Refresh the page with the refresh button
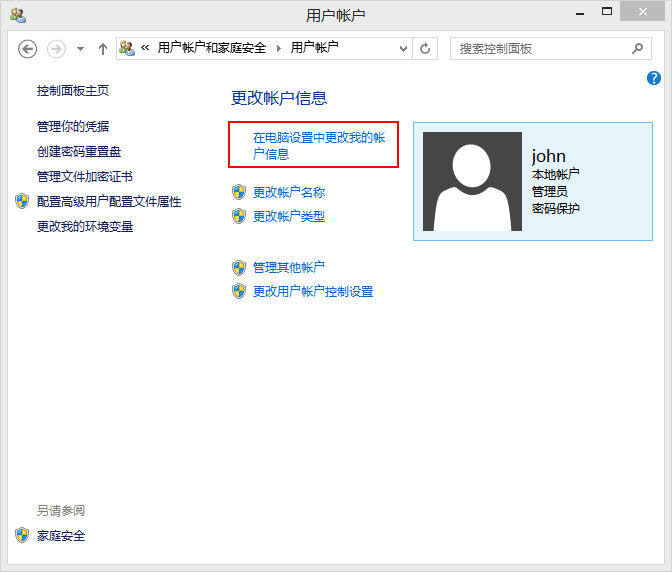This screenshot has width=672, height=572. (425, 49)
